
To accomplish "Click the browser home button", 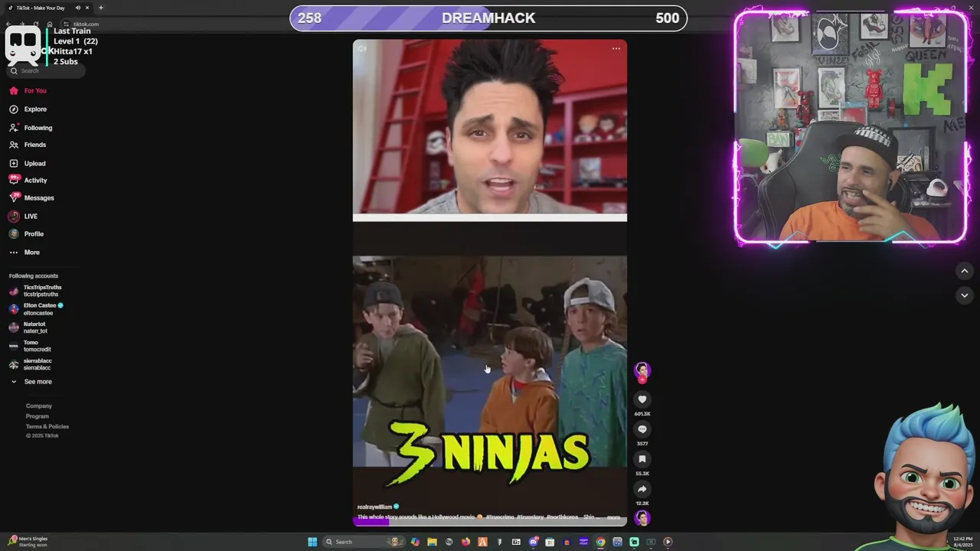I will pyautogui.click(x=50, y=24).
